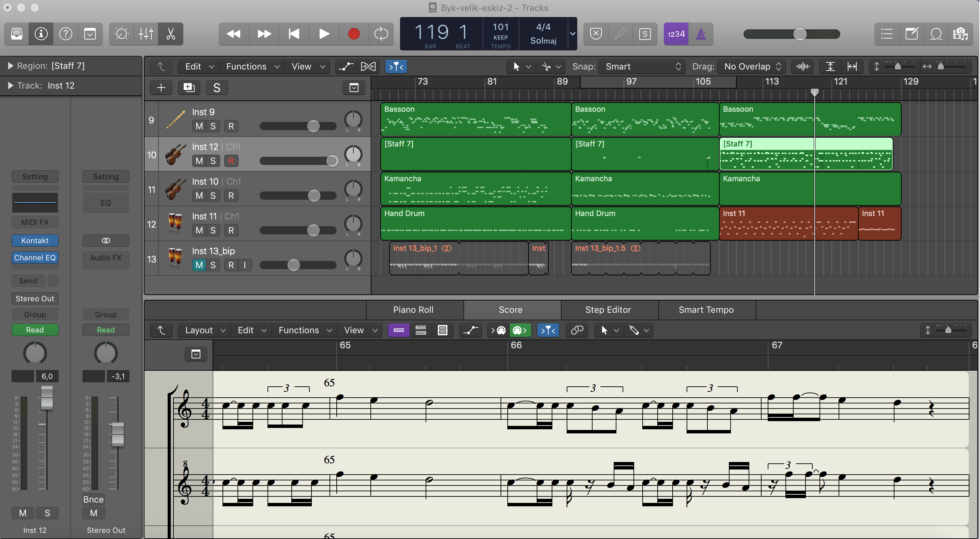Open the Snap Smart dropdown
The width and height of the screenshot is (980, 539).
tap(642, 66)
